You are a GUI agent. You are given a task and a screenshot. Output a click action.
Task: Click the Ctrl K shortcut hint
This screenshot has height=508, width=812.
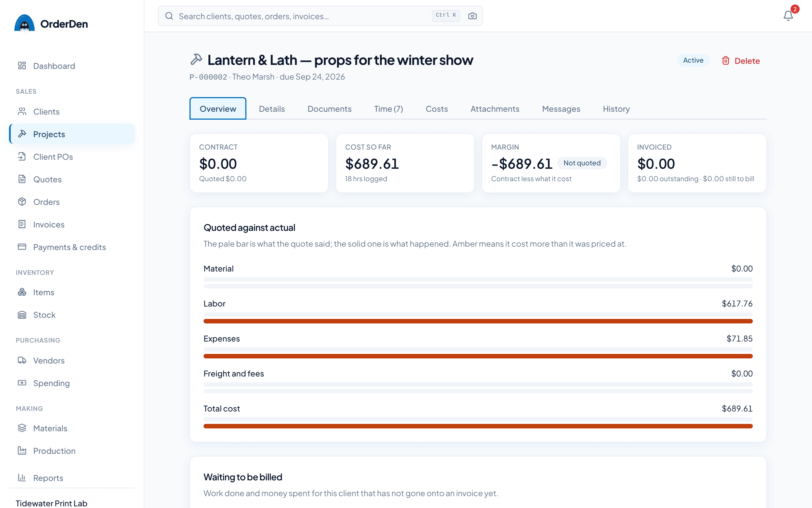[445, 15]
